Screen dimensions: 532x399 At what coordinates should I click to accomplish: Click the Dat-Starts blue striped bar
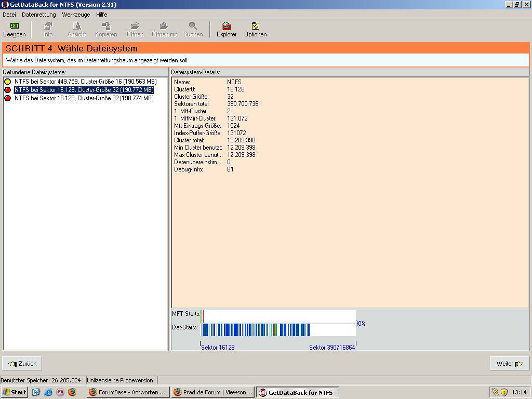(278, 330)
